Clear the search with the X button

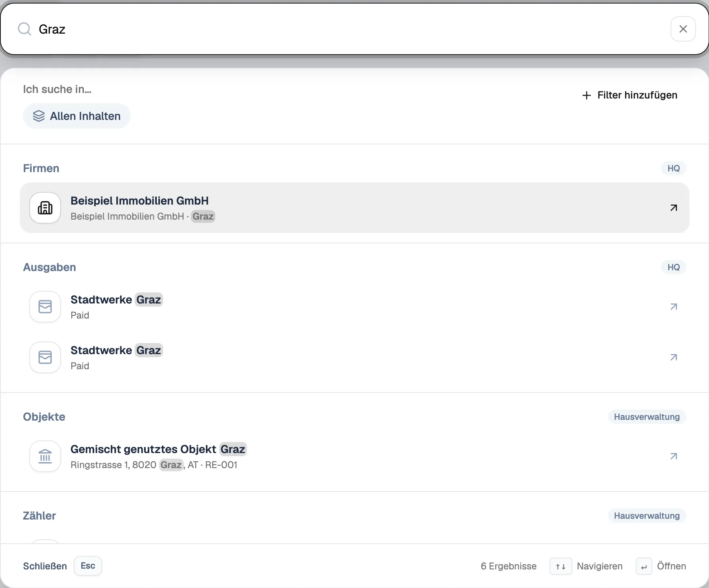click(x=683, y=29)
